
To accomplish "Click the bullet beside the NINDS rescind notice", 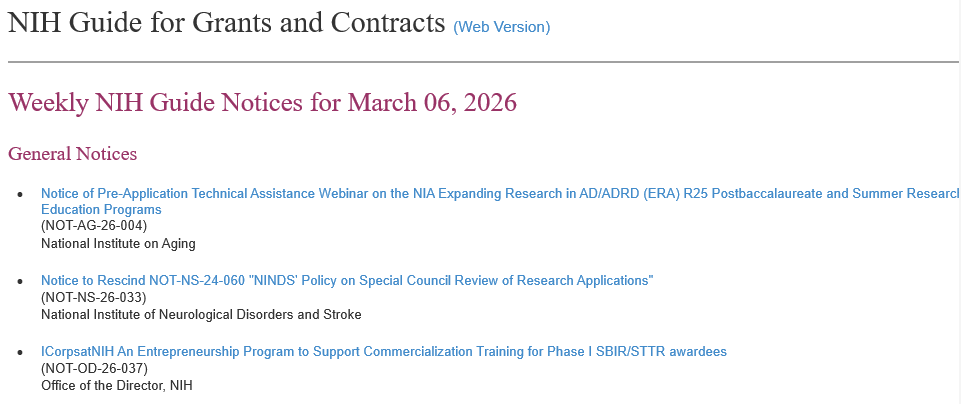I will pos(20,281).
